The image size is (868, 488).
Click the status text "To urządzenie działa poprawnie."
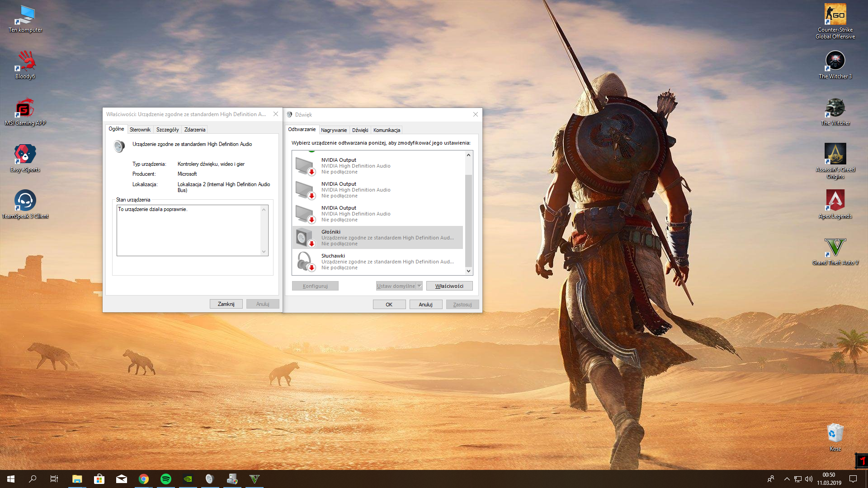coord(152,209)
